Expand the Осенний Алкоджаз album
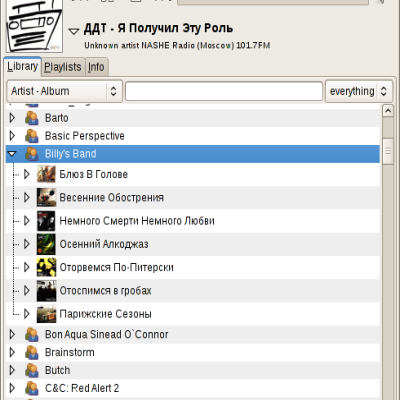 (x=27, y=244)
